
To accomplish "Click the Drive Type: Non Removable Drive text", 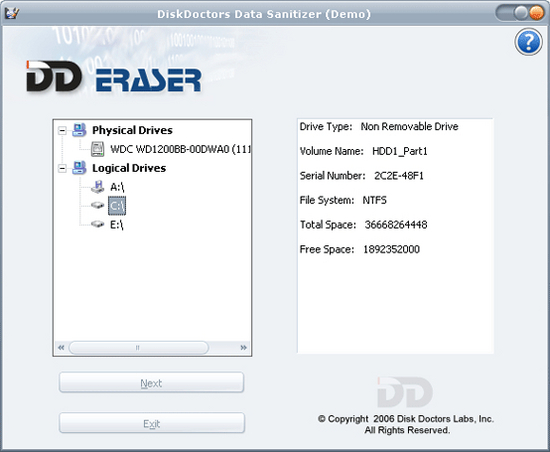I will tap(379, 127).
